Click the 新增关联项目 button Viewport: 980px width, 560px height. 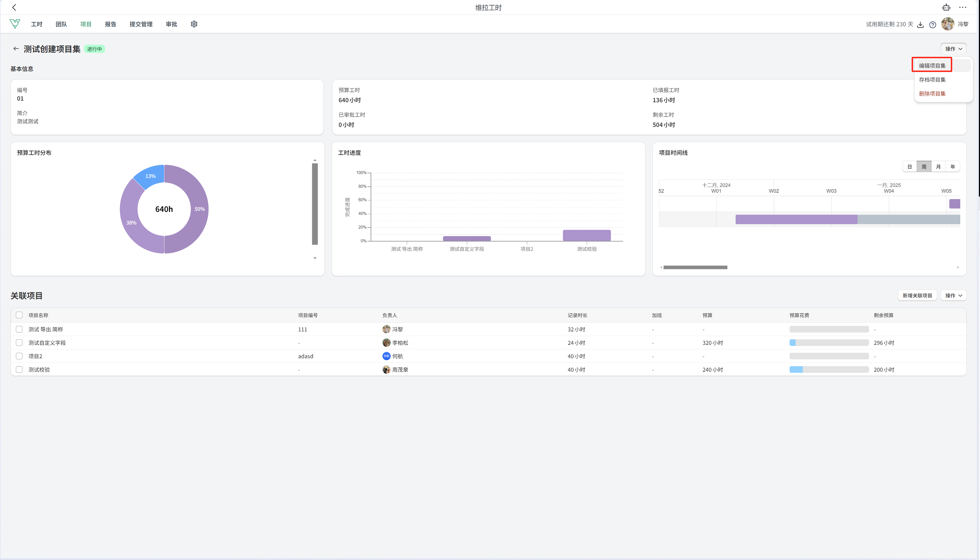[917, 295]
